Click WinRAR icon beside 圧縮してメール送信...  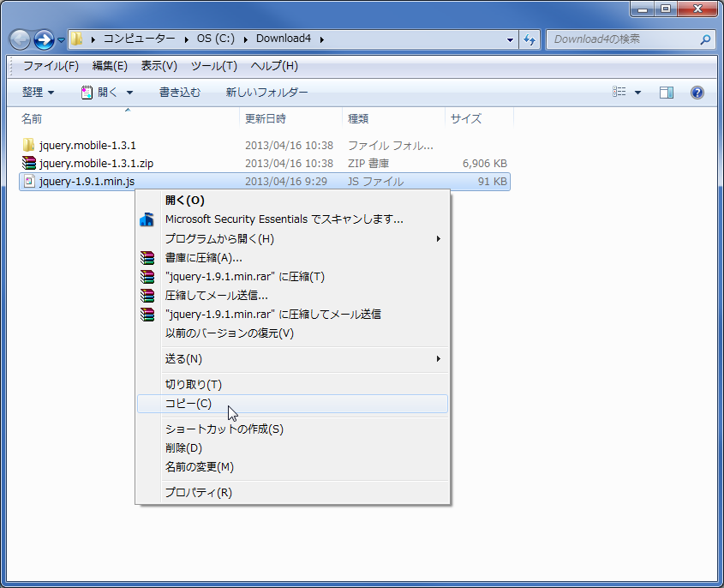click(x=147, y=296)
